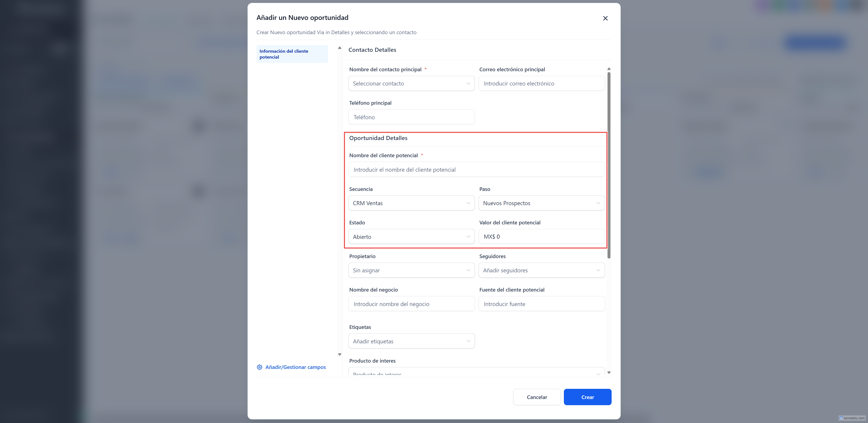Open the Añadir etiquetas dropdown

pyautogui.click(x=411, y=341)
